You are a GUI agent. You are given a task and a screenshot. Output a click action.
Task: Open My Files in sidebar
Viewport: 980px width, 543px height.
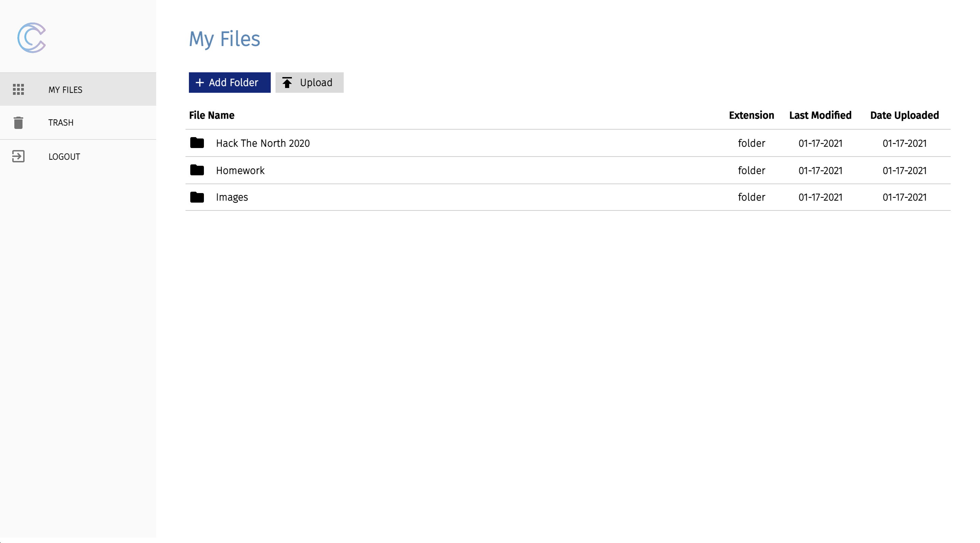pos(65,90)
